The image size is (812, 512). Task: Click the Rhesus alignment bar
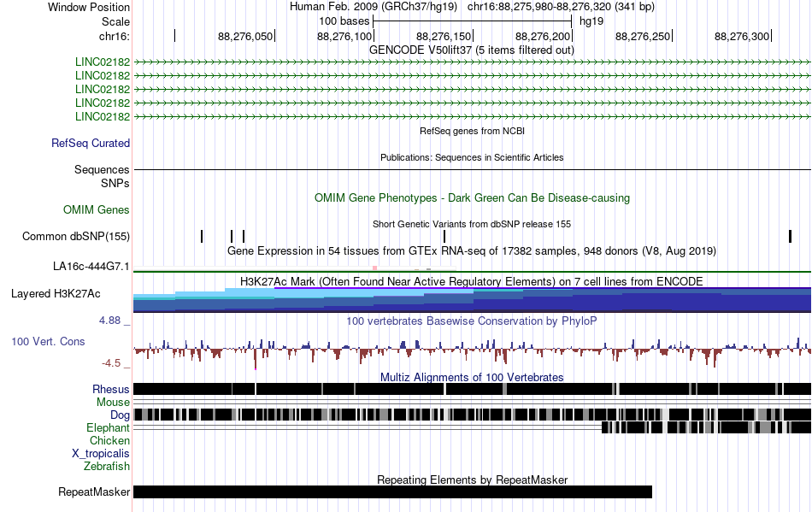tap(473, 389)
